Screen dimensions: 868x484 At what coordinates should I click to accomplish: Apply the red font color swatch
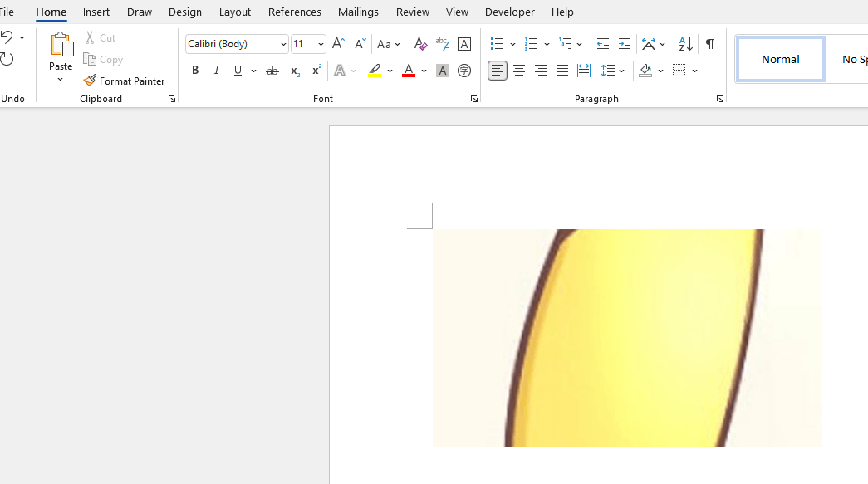[408, 71]
